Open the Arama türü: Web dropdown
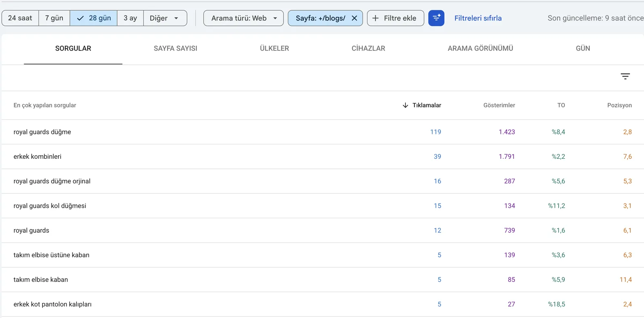Screen dimensions: 644x318 point(244,18)
